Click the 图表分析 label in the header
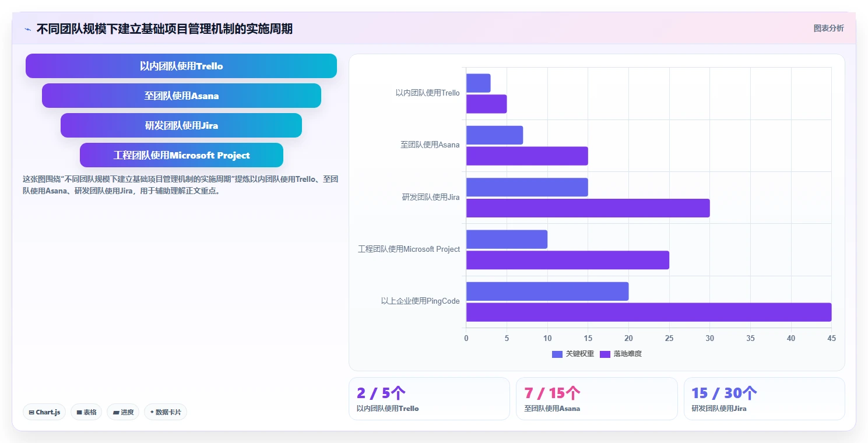This screenshot has width=868, height=443. click(828, 28)
